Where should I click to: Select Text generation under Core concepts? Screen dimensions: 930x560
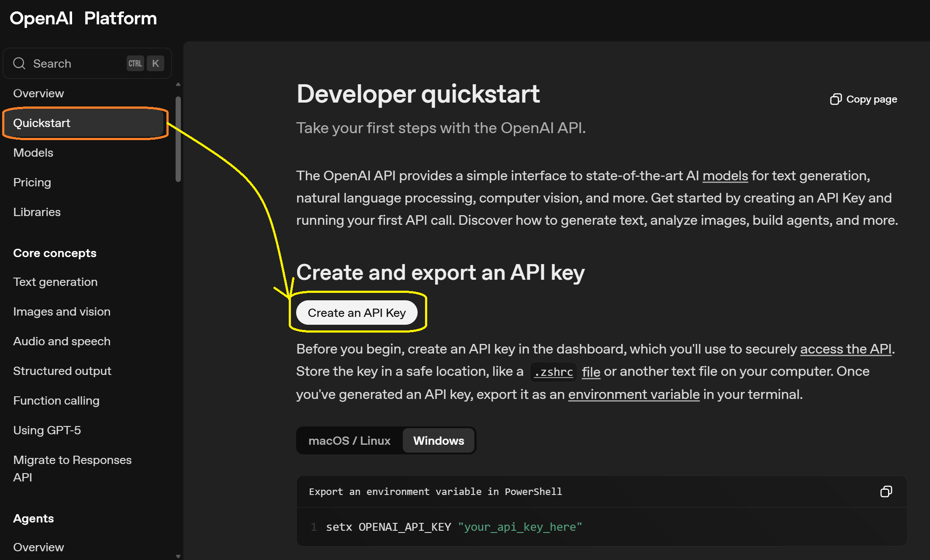55,282
